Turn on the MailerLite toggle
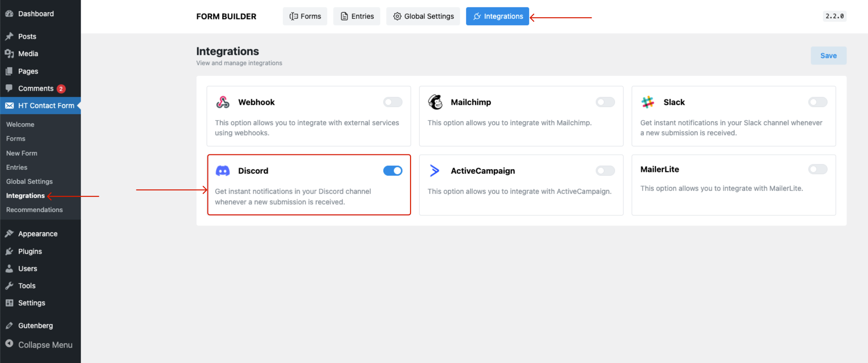The height and width of the screenshot is (363, 868). pyautogui.click(x=818, y=169)
